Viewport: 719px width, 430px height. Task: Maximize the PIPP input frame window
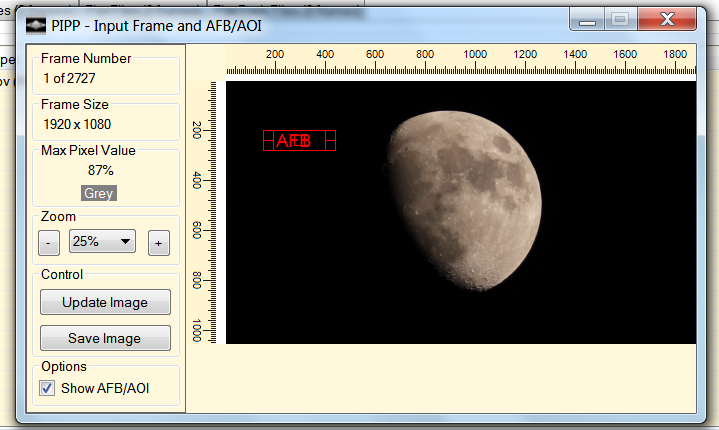point(620,18)
